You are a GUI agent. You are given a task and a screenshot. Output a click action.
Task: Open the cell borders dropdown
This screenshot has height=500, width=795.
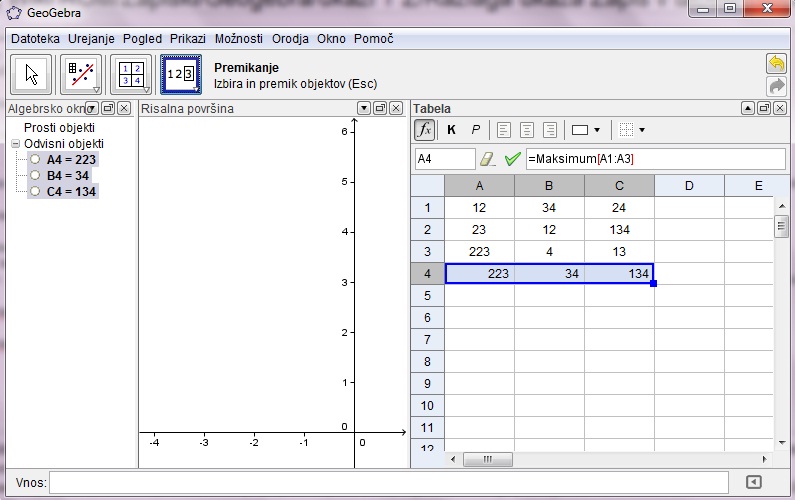click(x=632, y=130)
